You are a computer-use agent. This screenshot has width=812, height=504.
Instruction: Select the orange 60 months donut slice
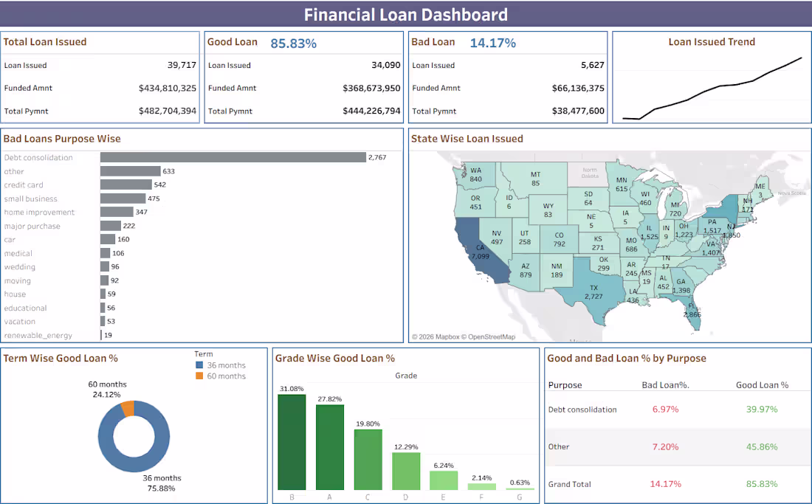point(128,408)
